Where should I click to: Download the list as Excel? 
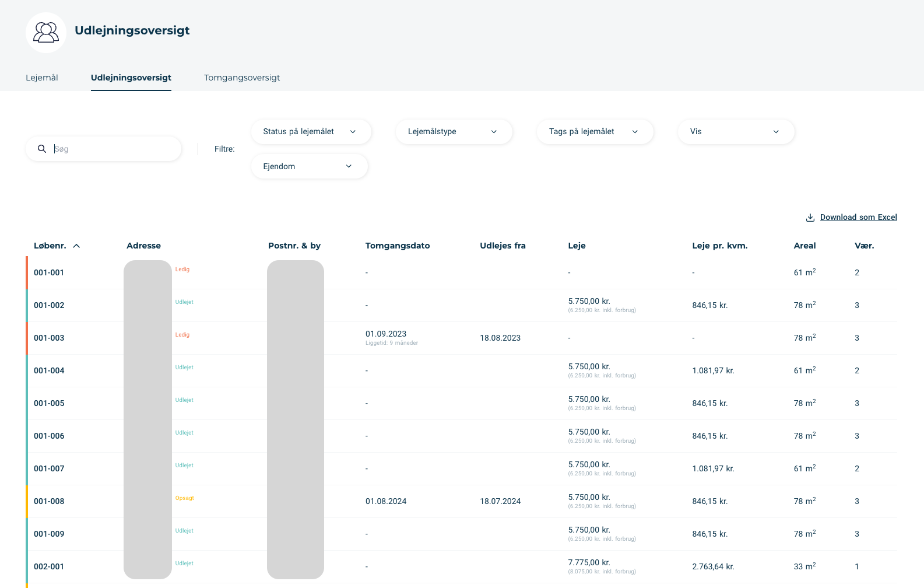[858, 217]
